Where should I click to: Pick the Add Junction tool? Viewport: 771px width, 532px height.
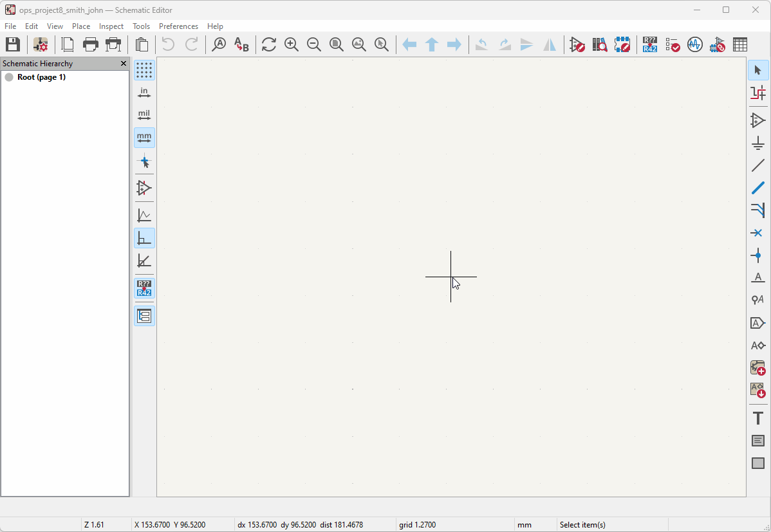[757, 255]
